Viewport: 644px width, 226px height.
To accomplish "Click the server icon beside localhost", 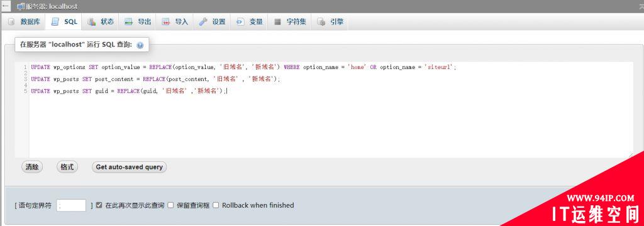I will coord(21,7).
